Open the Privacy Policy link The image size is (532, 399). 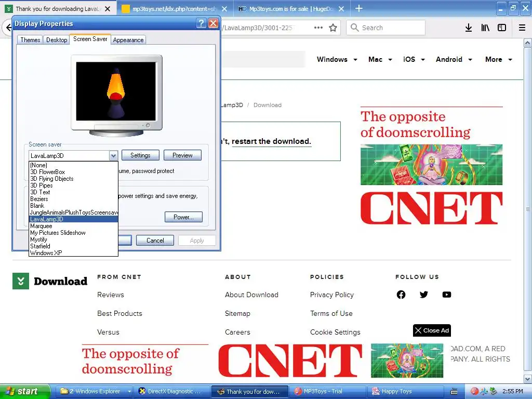pos(332,295)
